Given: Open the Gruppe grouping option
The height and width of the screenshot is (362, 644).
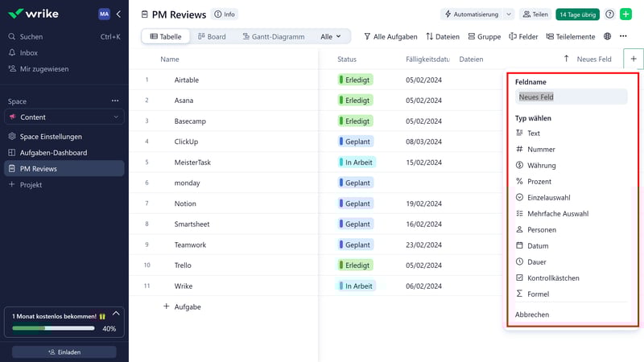Looking at the screenshot, I should 485,36.
